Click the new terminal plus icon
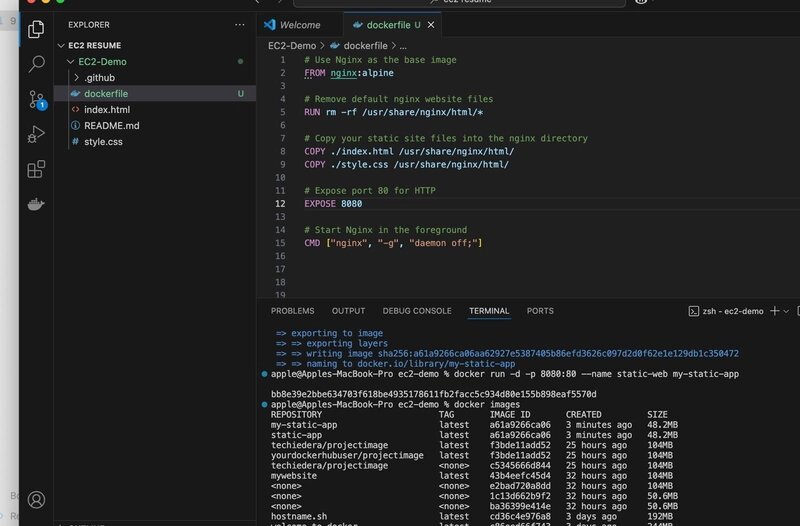This screenshot has height=526, width=800. [774, 311]
